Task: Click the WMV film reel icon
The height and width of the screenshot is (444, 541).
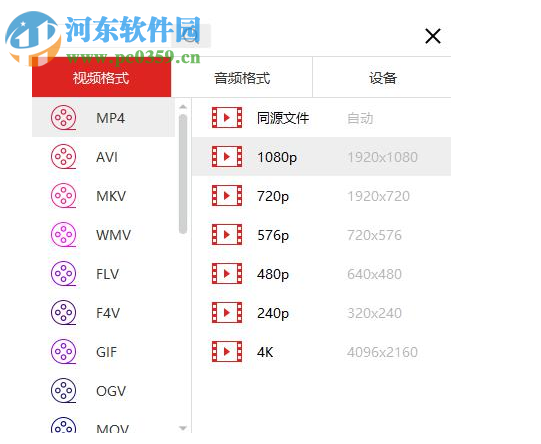Action: pyautogui.click(x=63, y=235)
